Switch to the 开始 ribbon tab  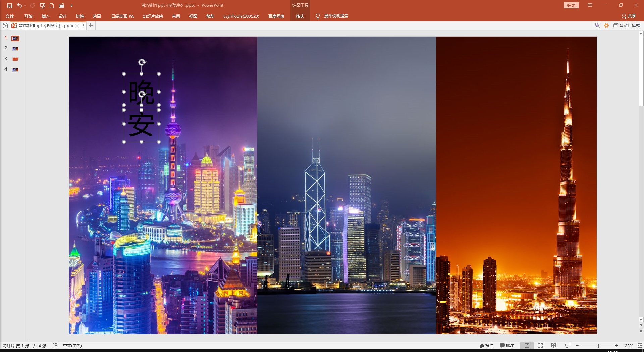click(x=28, y=16)
